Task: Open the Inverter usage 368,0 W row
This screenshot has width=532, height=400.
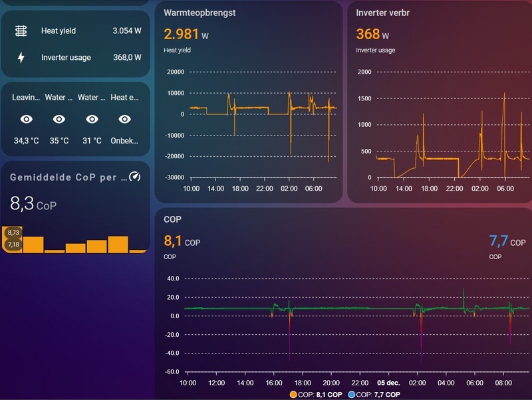Action: [76, 57]
